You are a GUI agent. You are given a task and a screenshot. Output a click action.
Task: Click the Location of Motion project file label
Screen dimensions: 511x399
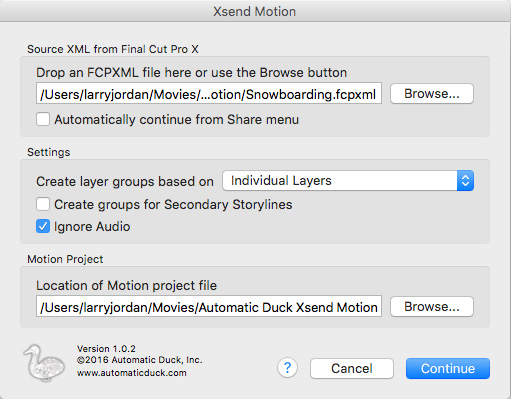[126, 286]
